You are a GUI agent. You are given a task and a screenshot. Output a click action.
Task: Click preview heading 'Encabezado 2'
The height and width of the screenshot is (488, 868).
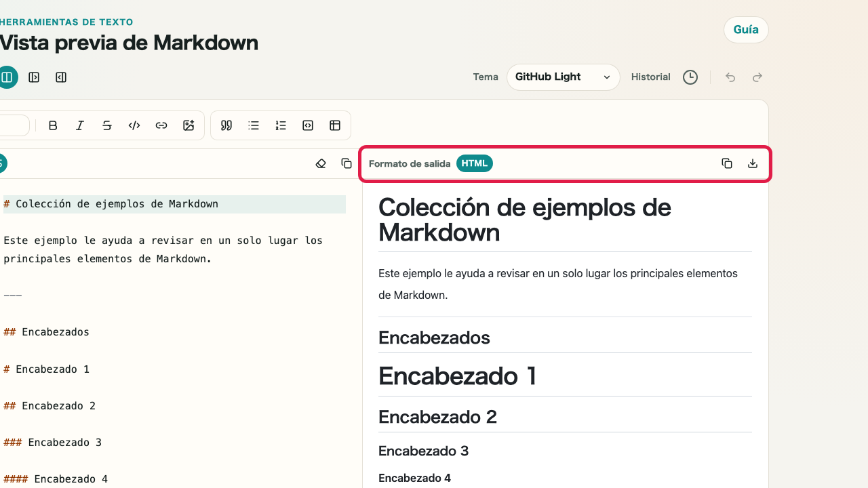(x=437, y=417)
